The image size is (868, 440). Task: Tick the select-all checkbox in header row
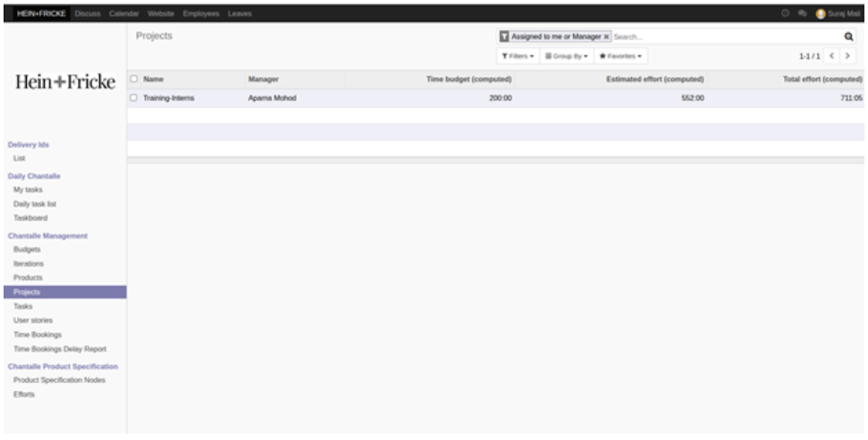(x=134, y=80)
